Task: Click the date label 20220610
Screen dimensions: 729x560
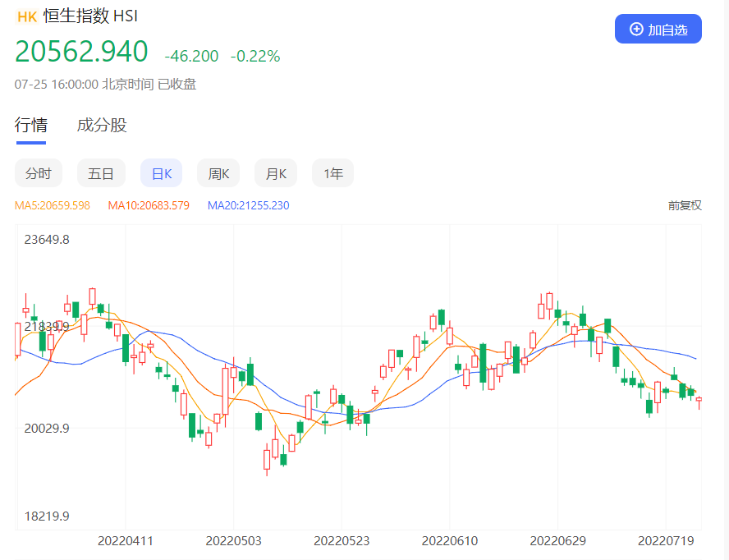Action: [x=450, y=541]
